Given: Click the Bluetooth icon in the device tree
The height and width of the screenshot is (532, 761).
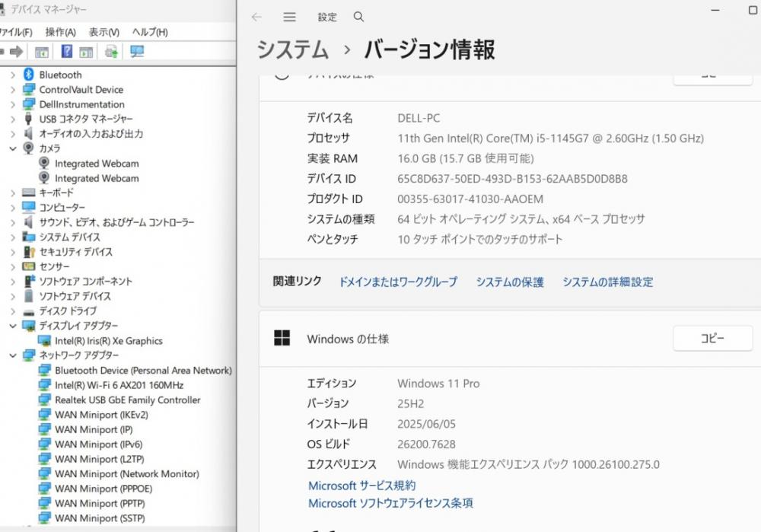Looking at the screenshot, I should (29, 75).
